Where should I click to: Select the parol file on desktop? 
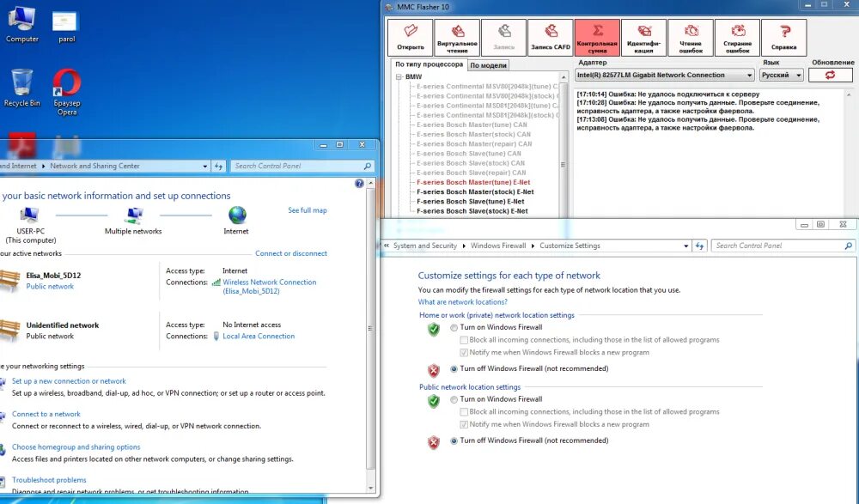pos(66,27)
